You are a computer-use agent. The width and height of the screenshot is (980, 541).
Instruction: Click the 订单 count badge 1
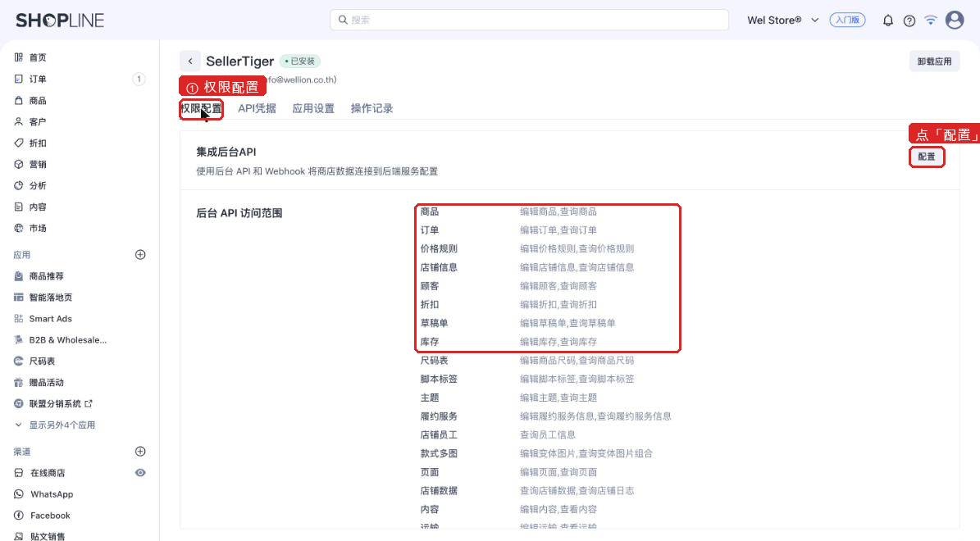(x=139, y=79)
